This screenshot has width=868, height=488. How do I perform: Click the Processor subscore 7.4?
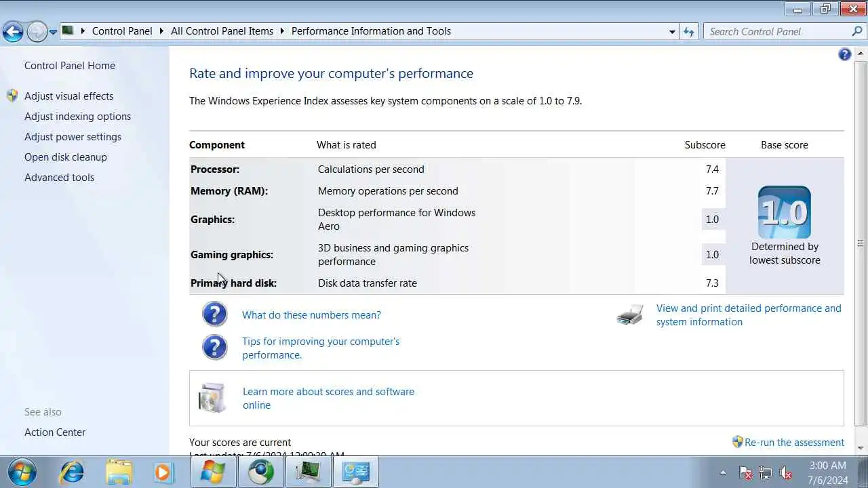[712, 169]
